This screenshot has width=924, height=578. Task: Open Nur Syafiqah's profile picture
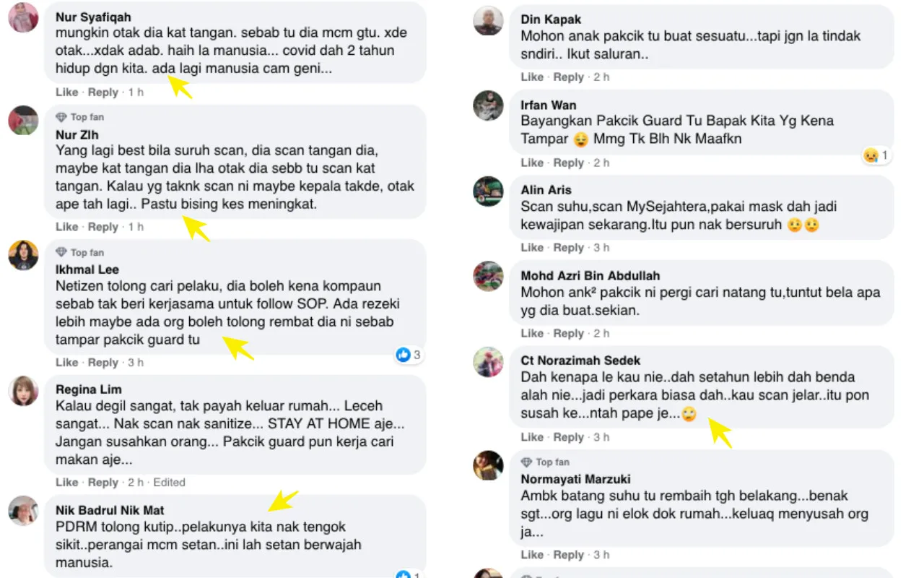tap(23, 18)
